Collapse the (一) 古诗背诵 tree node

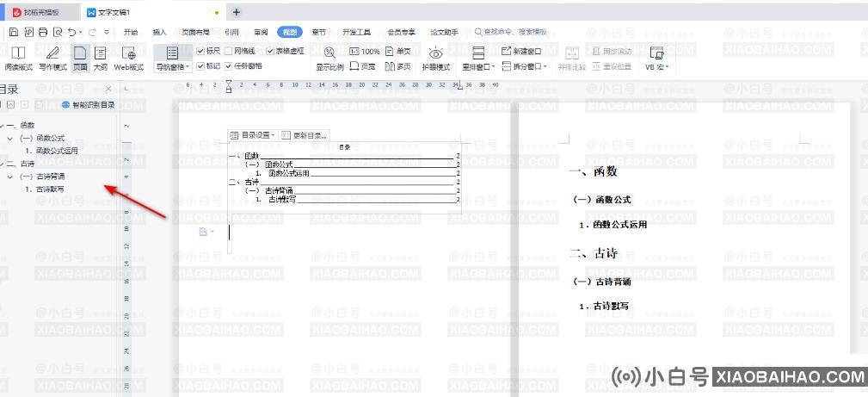pyautogui.click(x=10, y=177)
